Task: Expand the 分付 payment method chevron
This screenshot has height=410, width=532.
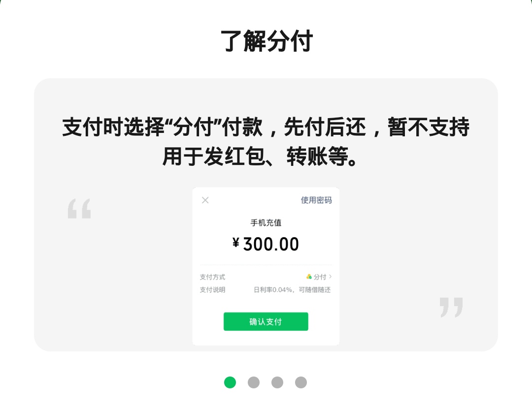Action: tap(331, 277)
